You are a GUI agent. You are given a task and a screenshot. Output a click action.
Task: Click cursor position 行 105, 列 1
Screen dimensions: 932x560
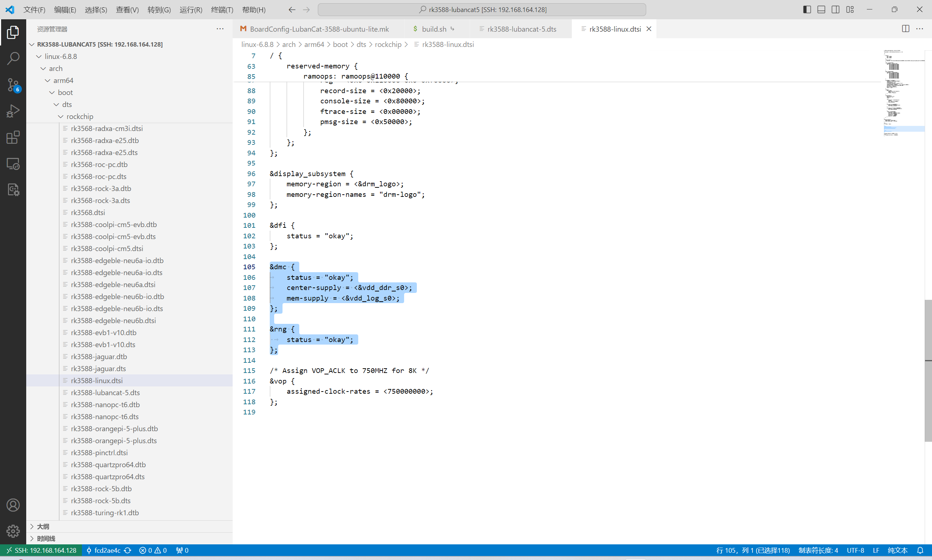753,550
